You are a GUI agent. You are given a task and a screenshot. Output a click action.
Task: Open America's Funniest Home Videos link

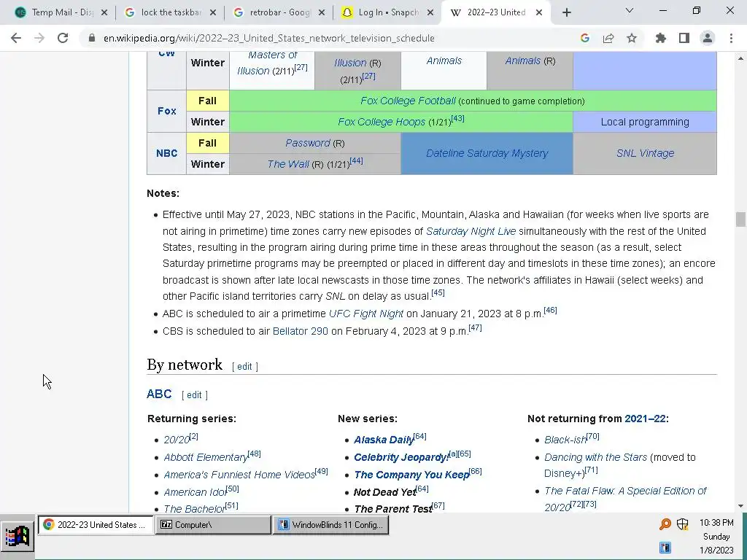[x=239, y=475]
